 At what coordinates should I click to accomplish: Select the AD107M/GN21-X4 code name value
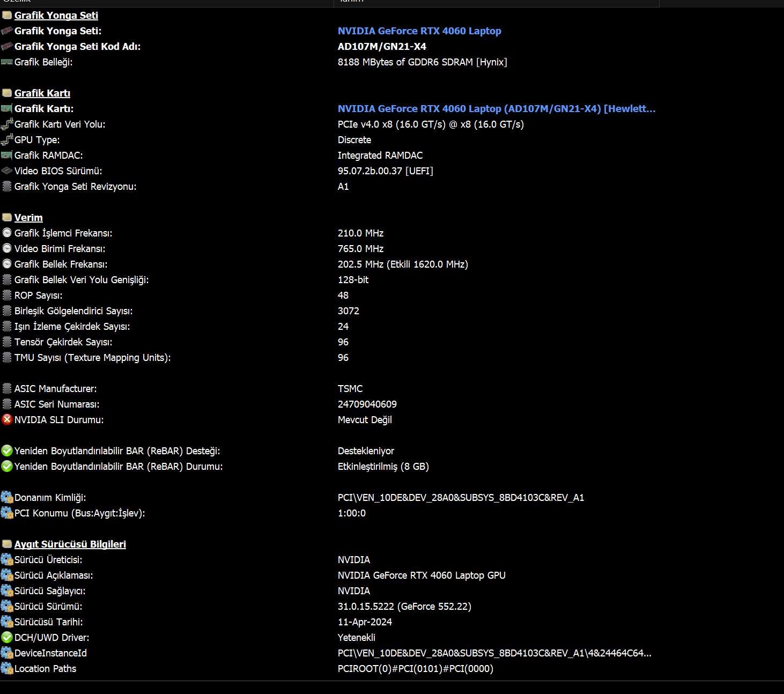point(382,47)
